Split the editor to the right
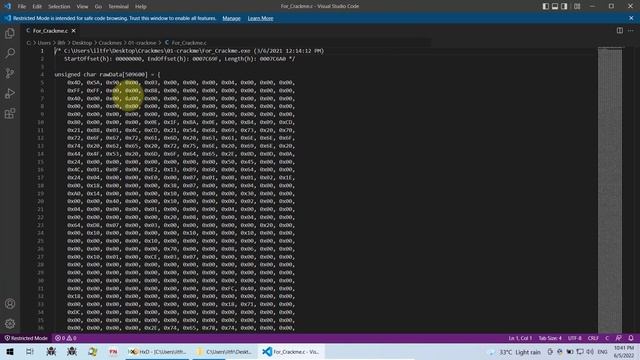This screenshot has width=640, height=360. click(x=620, y=31)
